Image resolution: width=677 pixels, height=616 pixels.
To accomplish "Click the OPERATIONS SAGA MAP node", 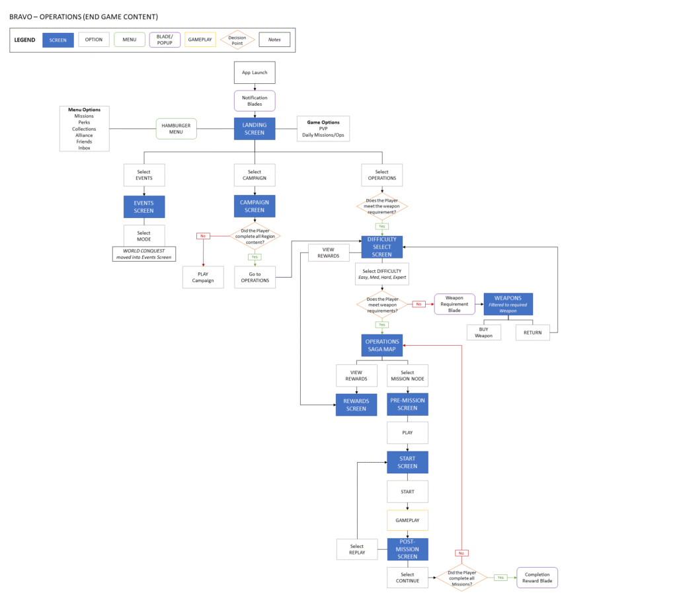I will click(382, 345).
